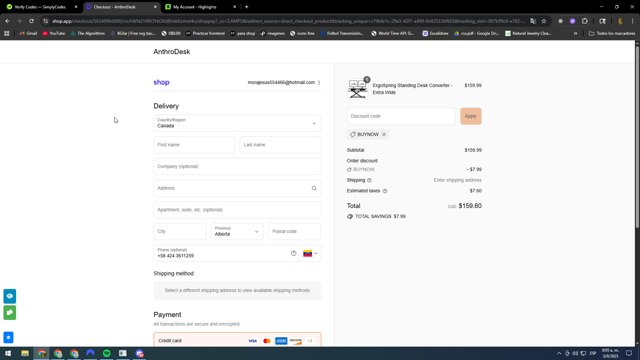Click the total amount $159.60
Image resolution: width=640 pixels, height=360 pixels.
pyautogui.click(x=470, y=206)
